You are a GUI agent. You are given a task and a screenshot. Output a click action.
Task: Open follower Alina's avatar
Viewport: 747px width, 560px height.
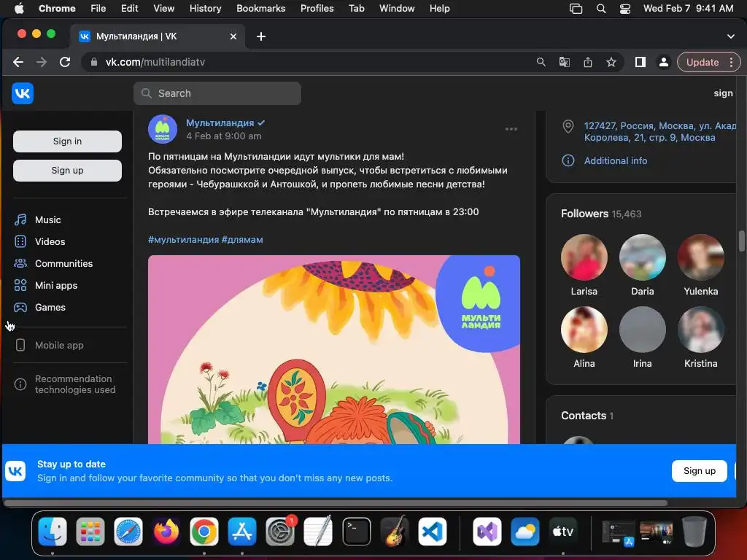pyautogui.click(x=584, y=330)
